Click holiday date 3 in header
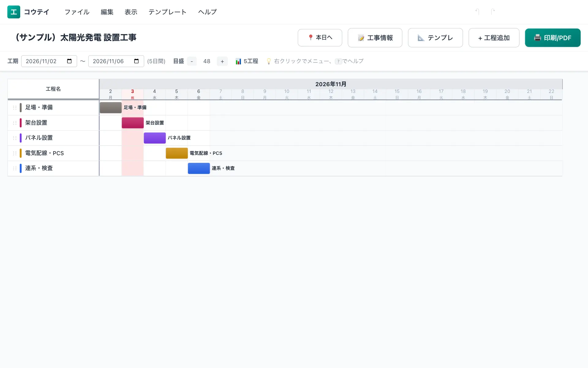 133,94
